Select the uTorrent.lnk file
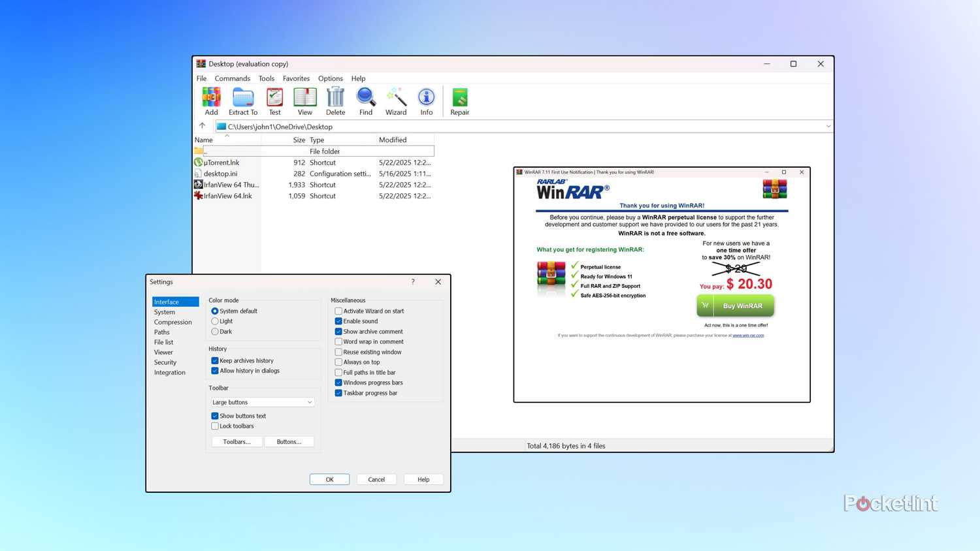Image resolution: width=980 pixels, height=551 pixels. click(221, 162)
